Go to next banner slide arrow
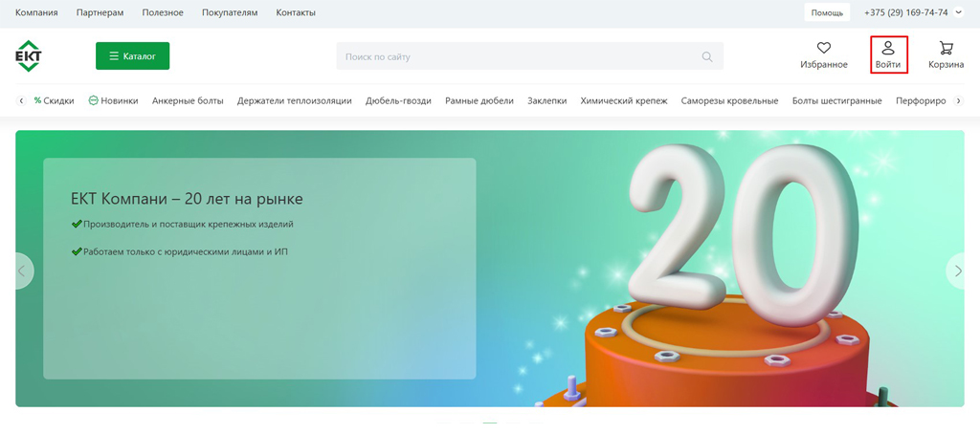 [957, 271]
